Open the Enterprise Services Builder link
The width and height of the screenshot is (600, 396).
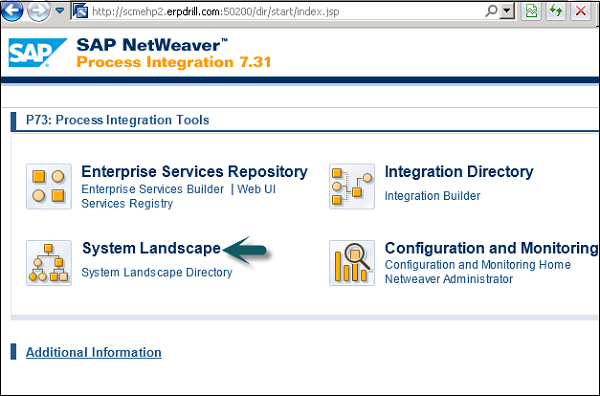[153, 189]
